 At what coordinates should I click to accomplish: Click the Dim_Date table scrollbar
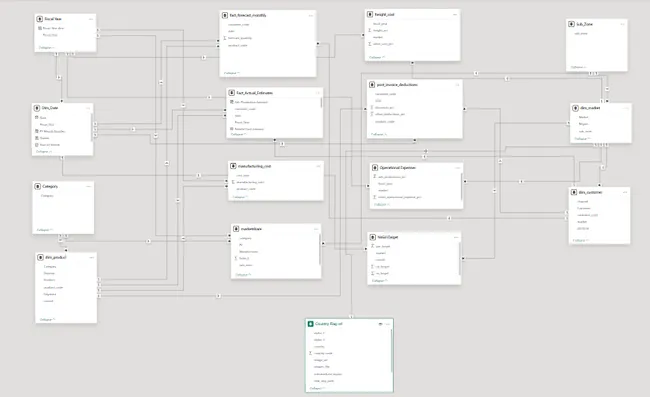[91, 128]
